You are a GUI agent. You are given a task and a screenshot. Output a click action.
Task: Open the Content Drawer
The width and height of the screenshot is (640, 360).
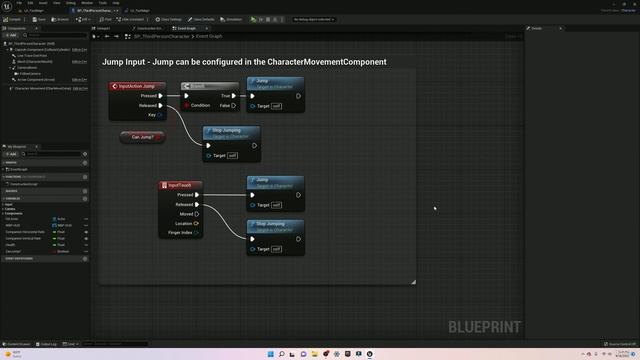[x=17, y=344]
